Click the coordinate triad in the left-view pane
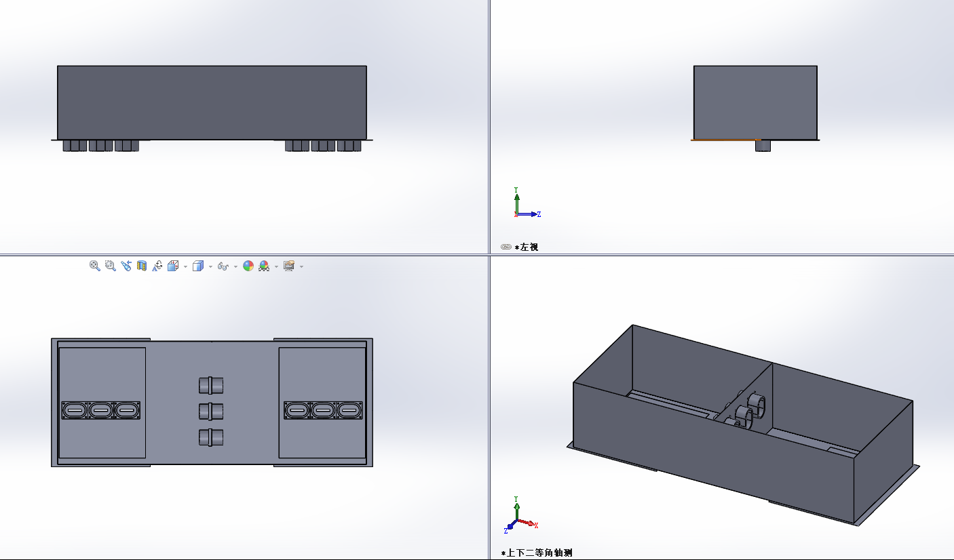 527,203
